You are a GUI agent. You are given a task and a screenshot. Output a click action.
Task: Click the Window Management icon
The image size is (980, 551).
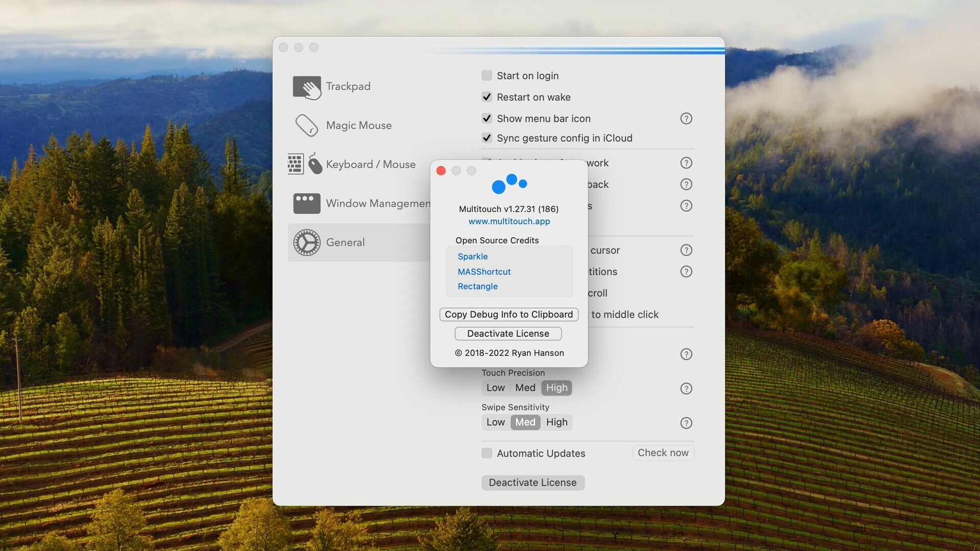tap(307, 203)
